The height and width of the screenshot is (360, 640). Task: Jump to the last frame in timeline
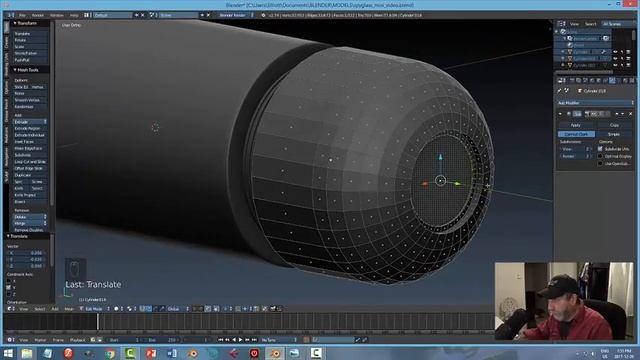pos(254,340)
